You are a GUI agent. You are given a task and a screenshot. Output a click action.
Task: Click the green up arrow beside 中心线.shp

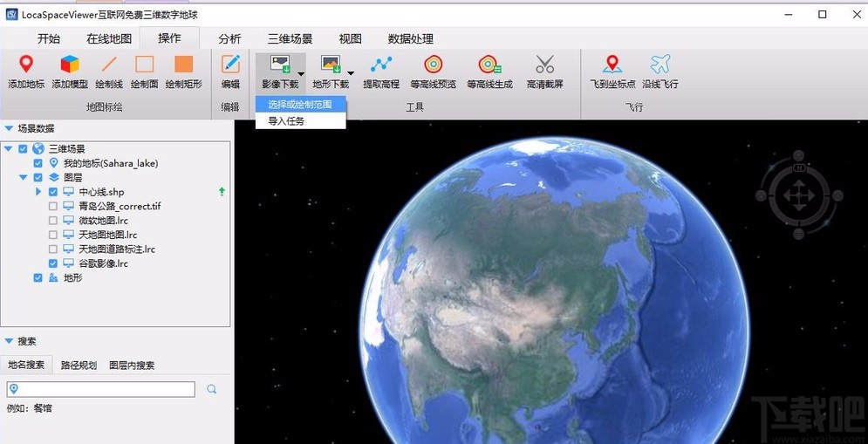click(x=222, y=192)
